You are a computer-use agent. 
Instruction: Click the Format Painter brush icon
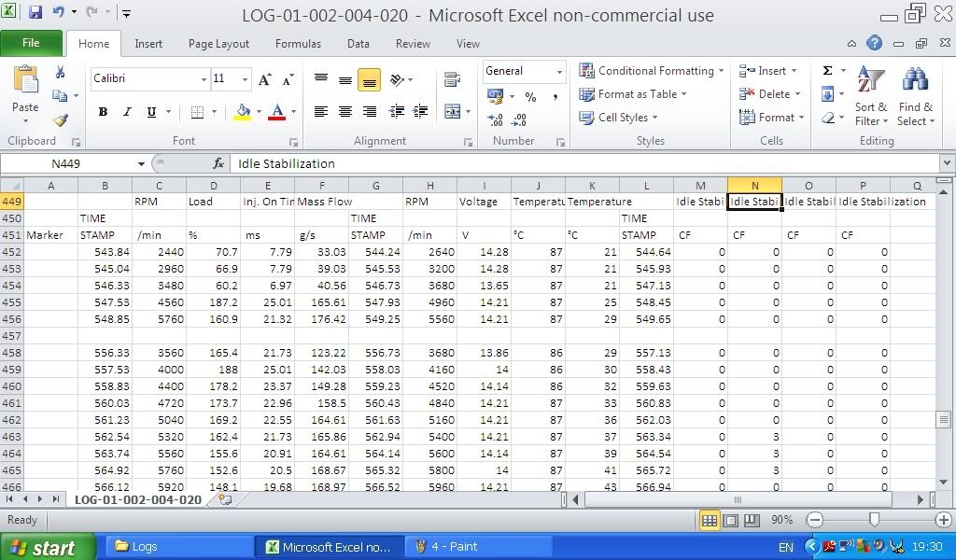(x=61, y=120)
